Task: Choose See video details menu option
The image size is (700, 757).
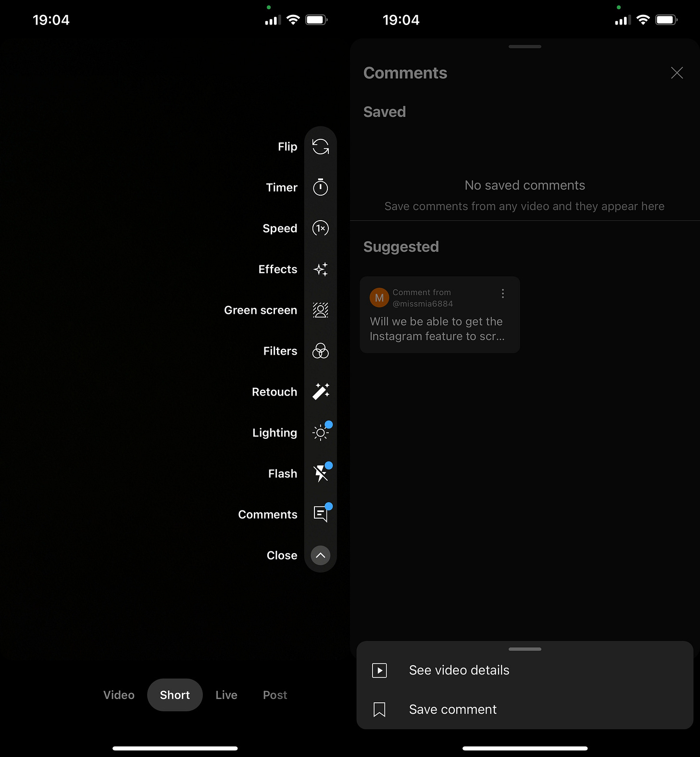Action: (x=525, y=670)
